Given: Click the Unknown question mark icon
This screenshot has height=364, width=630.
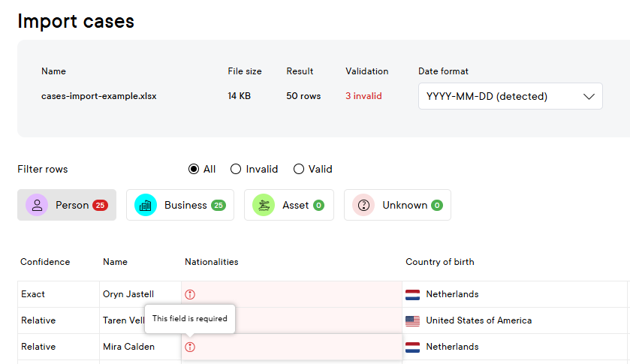Looking at the screenshot, I should 363,205.
